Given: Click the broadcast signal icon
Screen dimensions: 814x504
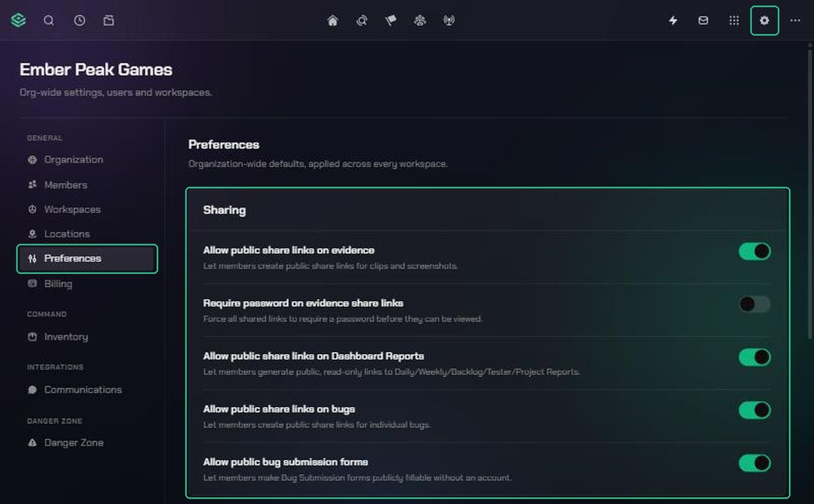Looking at the screenshot, I should coord(448,20).
